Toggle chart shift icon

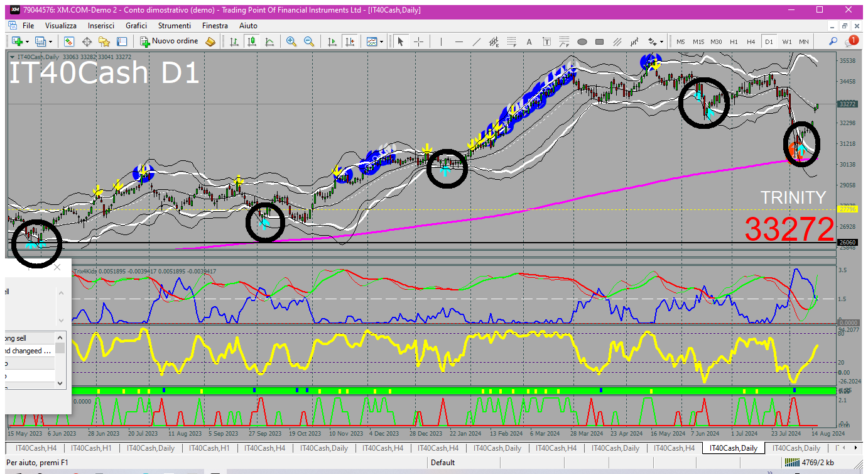(x=350, y=41)
